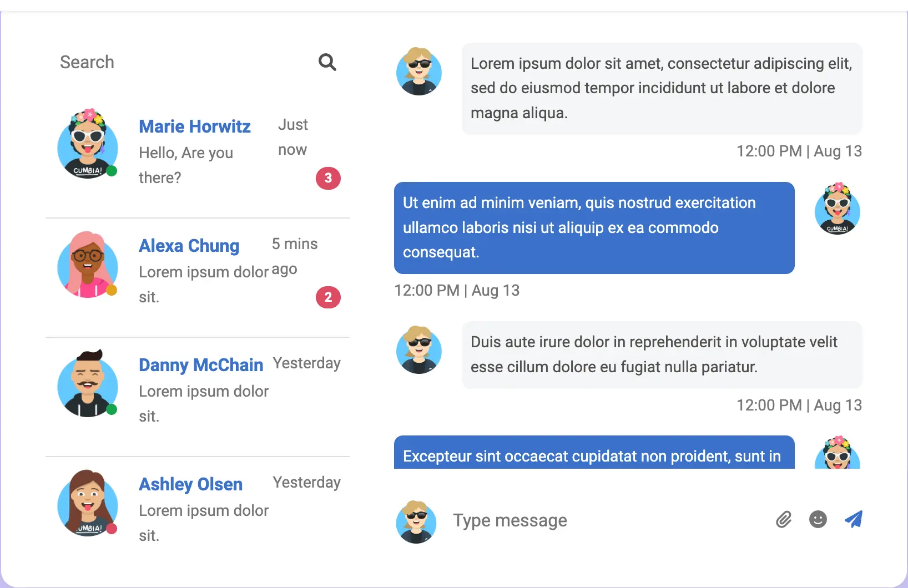Send message with paper plane icon
Viewport: 908px width, 588px height.
click(x=853, y=519)
